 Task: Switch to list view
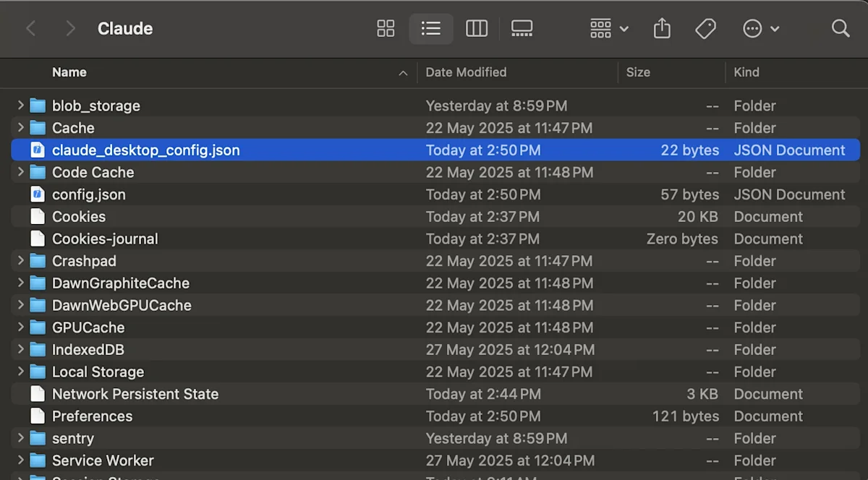pos(431,28)
